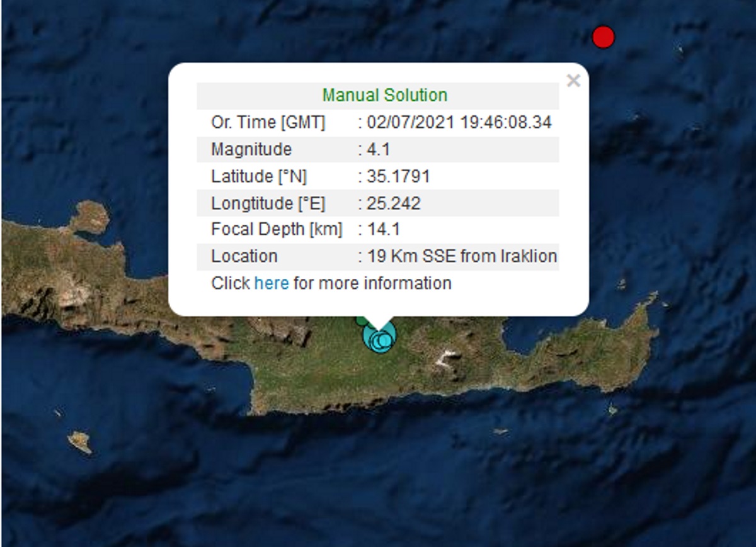Click the 'Or. Time [GMT]' label
The image size is (756, 547).
click(x=268, y=123)
